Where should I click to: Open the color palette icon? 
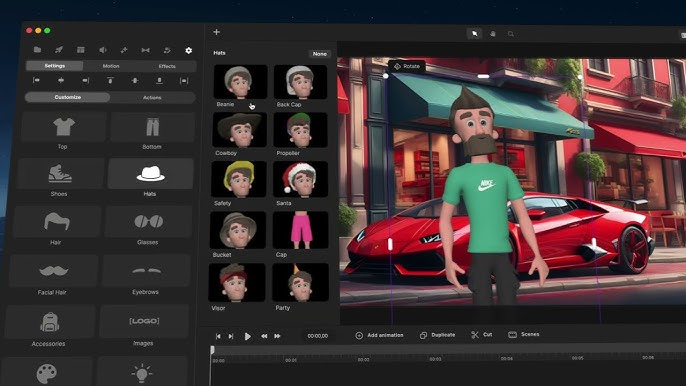click(x=47, y=373)
